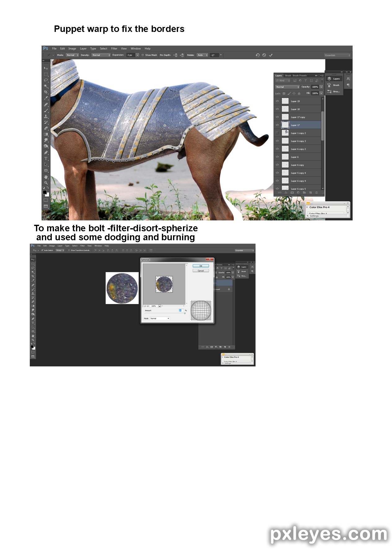
Task: Open Opacity dropdown arrow in Puppet Warp Layers panel
Action: coord(321,87)
